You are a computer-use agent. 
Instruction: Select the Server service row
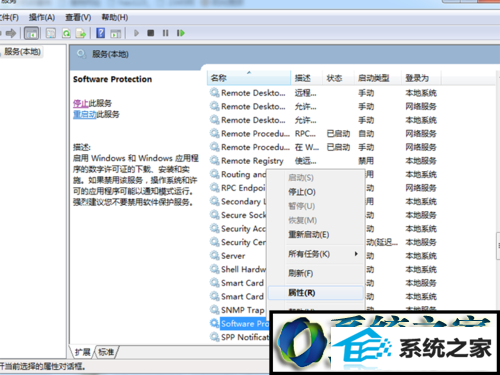(237, 256)
